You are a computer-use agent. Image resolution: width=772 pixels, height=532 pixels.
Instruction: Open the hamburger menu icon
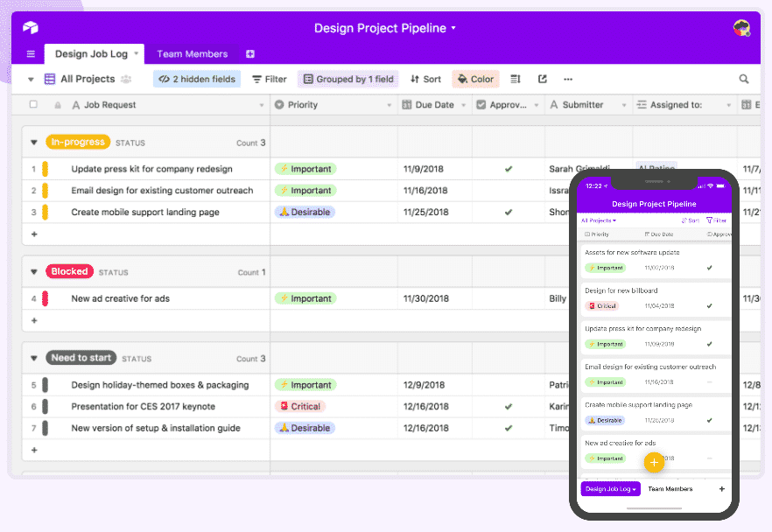[x=31, y=54]
